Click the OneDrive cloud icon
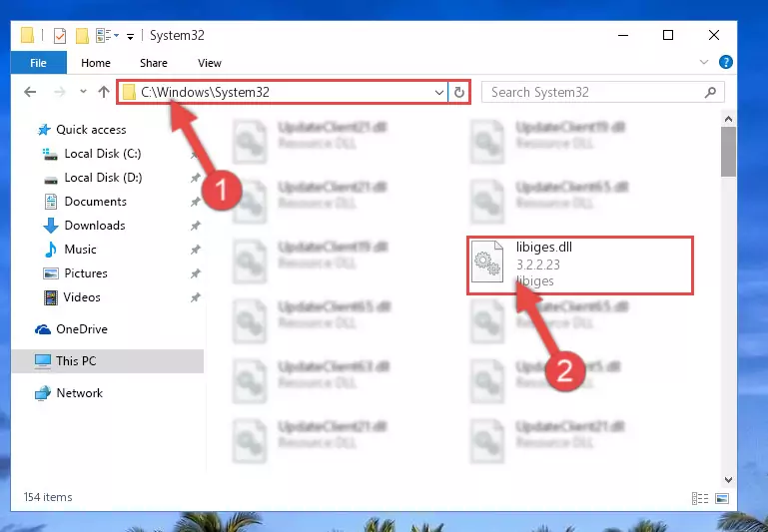This screenshot has height=532, width=768. (43, 329)
